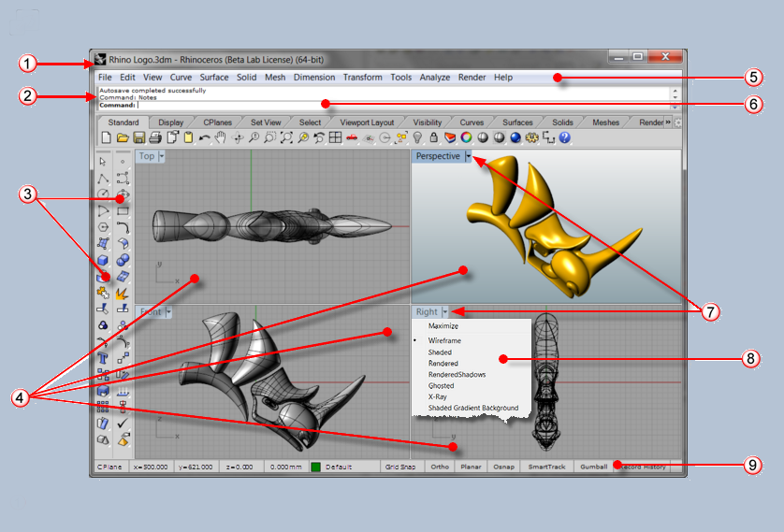Click the blue Render sphere icon

pyautogui.click(x=515, y=137)
